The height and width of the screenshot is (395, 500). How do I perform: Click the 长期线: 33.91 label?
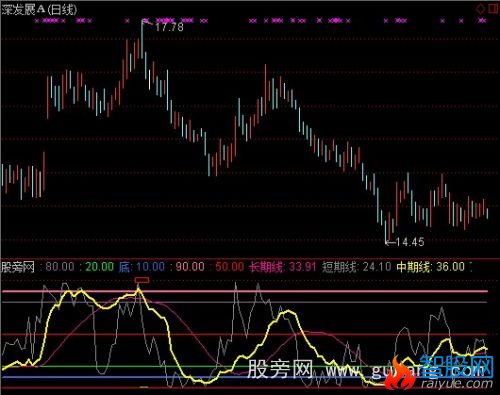(283, 267)
